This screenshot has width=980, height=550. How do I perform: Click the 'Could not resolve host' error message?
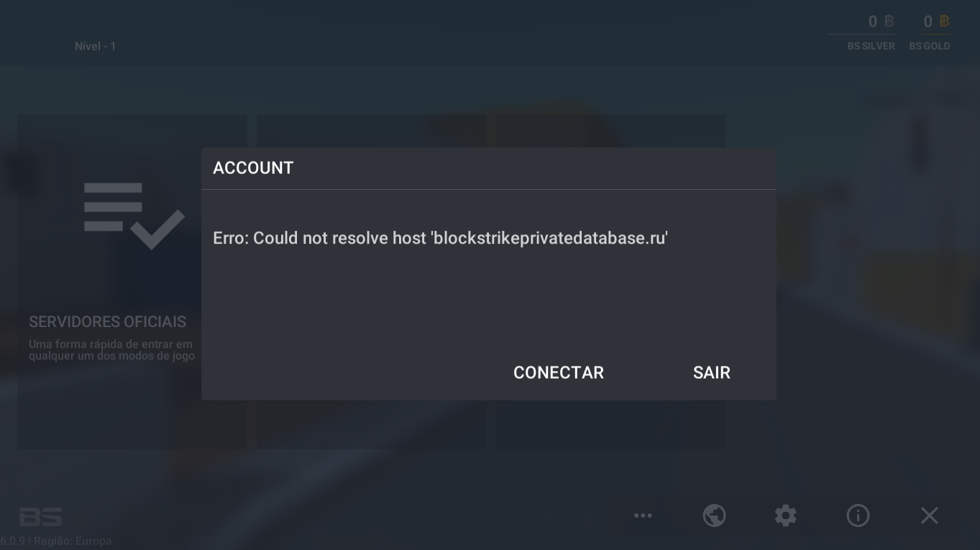point(440,238)
